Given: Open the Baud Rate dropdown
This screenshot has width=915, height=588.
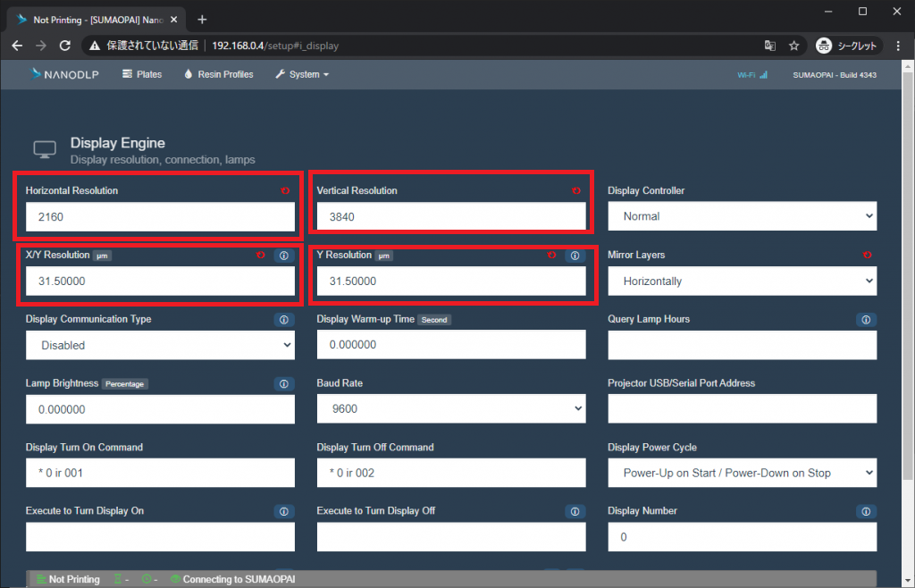Looking at the screenshot, I should coord(451,409).
